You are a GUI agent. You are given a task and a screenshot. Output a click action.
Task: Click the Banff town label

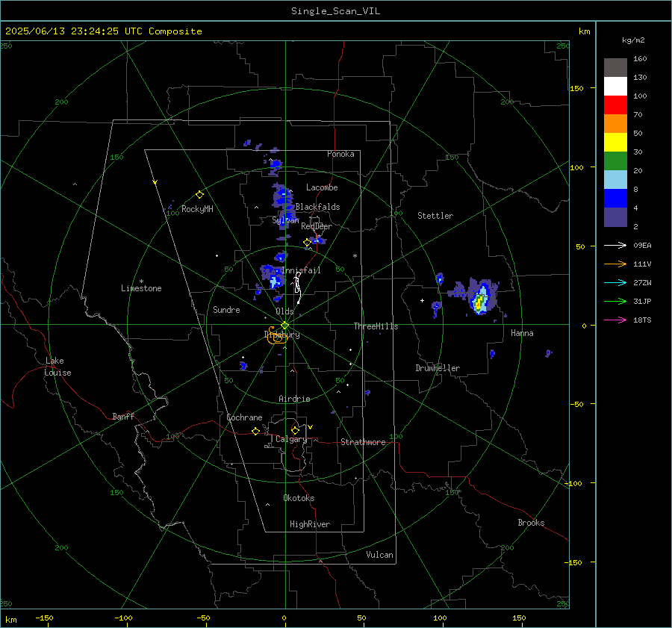[x=123, y=416]
